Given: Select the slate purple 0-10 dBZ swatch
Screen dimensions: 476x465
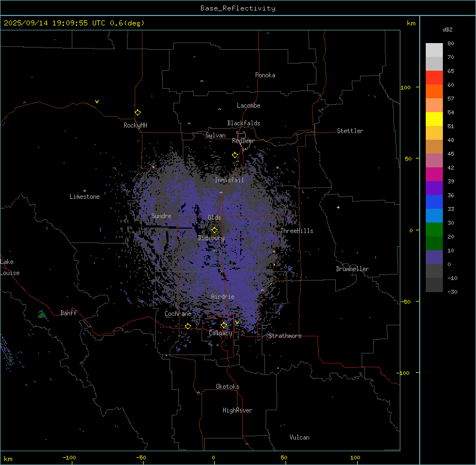Looking at the screenshot, I should (434, 257).
